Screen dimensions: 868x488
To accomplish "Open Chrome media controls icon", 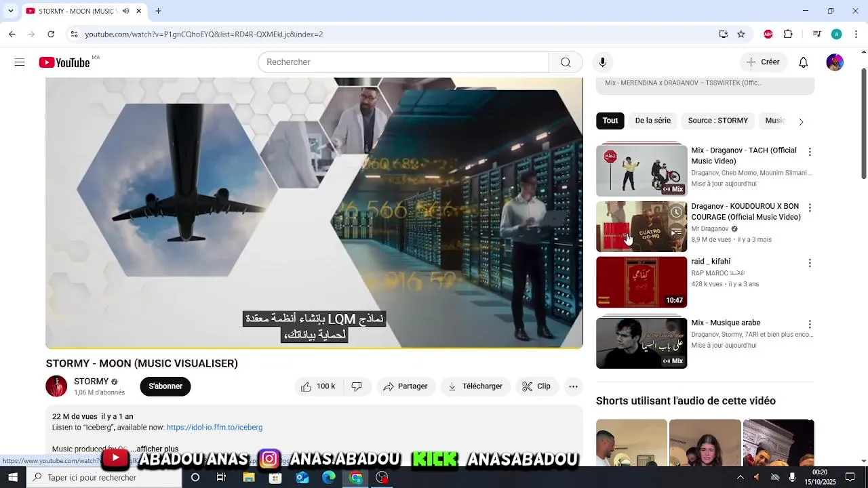I will coord(817,34).
